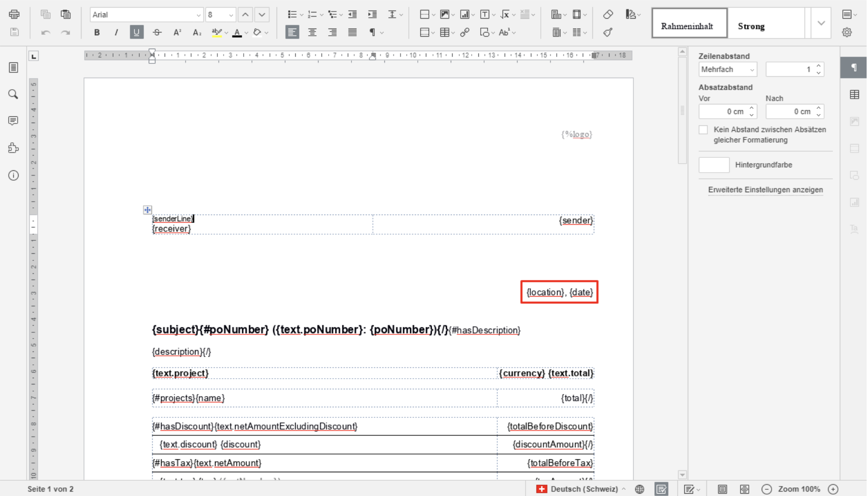
Task: Toggle superscript formatting
Action: (x=177, y=32)
